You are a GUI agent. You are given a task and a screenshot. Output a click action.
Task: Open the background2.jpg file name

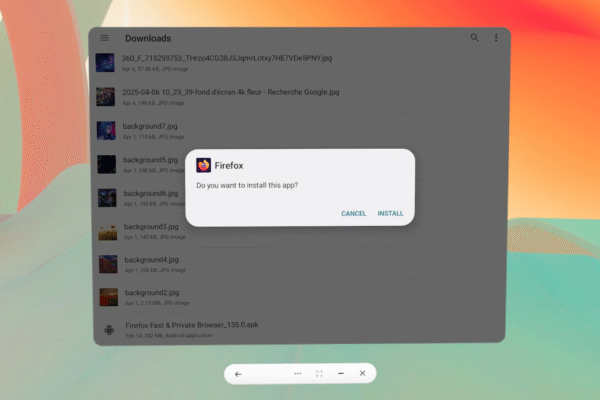(x=152, y=293)
